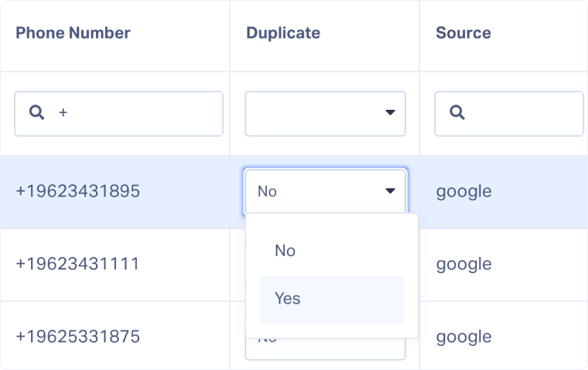The image size is (588, 370).
Task: Select phone number +19625331875 cell
Action: point(77,337)
